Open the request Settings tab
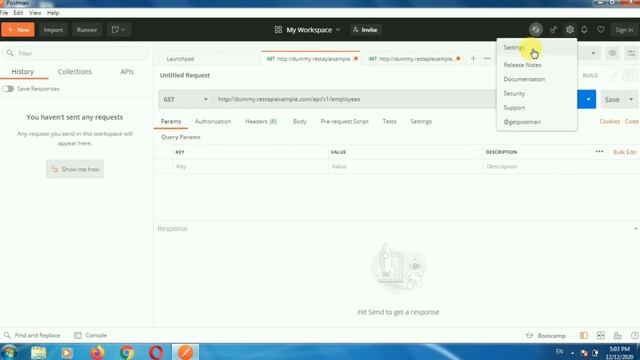Screen dimensions: 640x360 click(421, 122)
